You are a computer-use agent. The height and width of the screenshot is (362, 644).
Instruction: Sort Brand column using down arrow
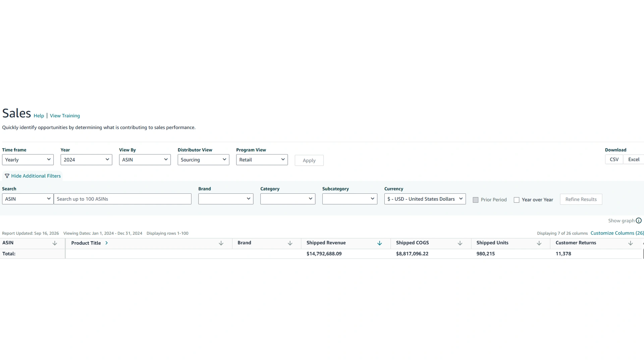(x=290, y=243)
